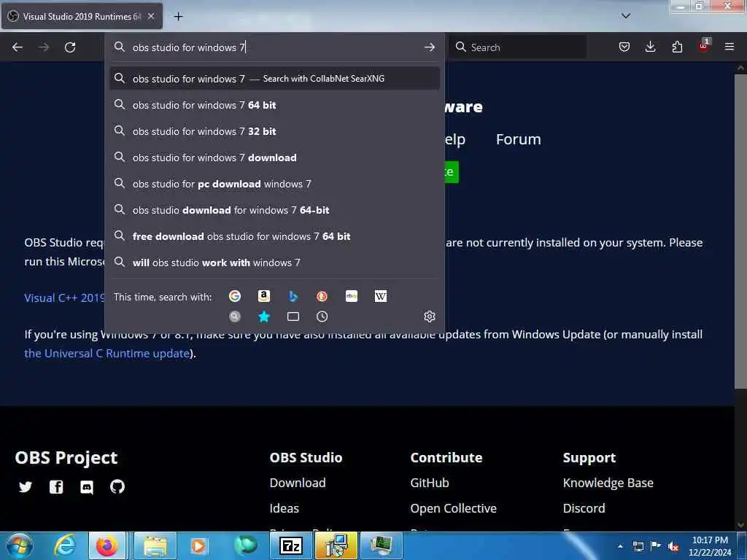
Task: Search this time with eBay
Action: tap(351, 296)
